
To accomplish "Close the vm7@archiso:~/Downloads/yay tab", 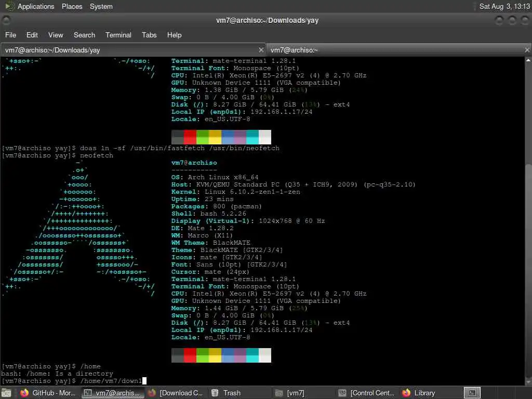I will 261,50.
